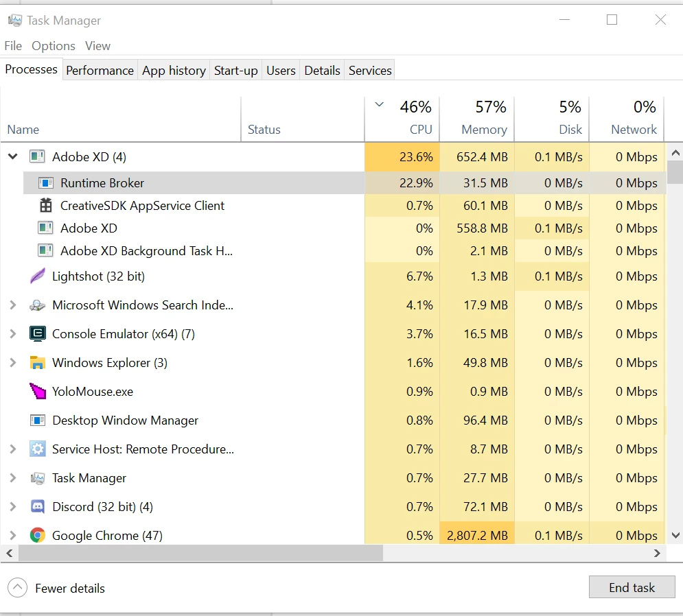Sort by the Network column header

click(x=627, y=119)
